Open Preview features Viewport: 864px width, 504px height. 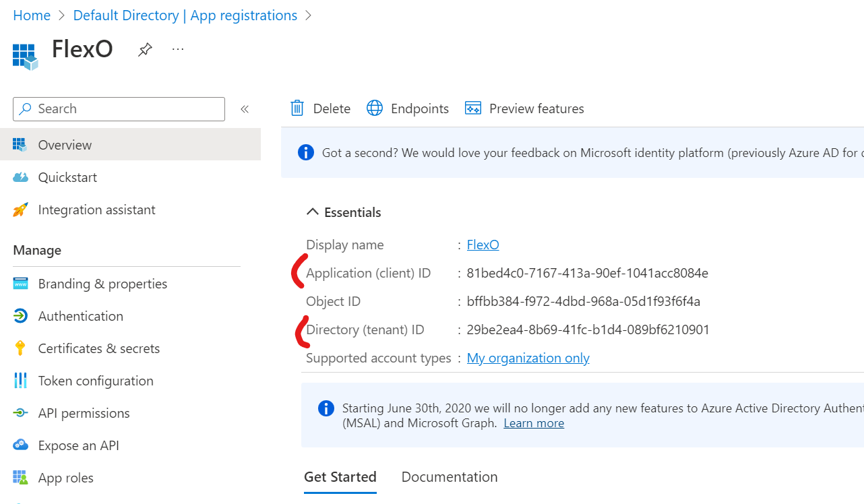(525, 108)
